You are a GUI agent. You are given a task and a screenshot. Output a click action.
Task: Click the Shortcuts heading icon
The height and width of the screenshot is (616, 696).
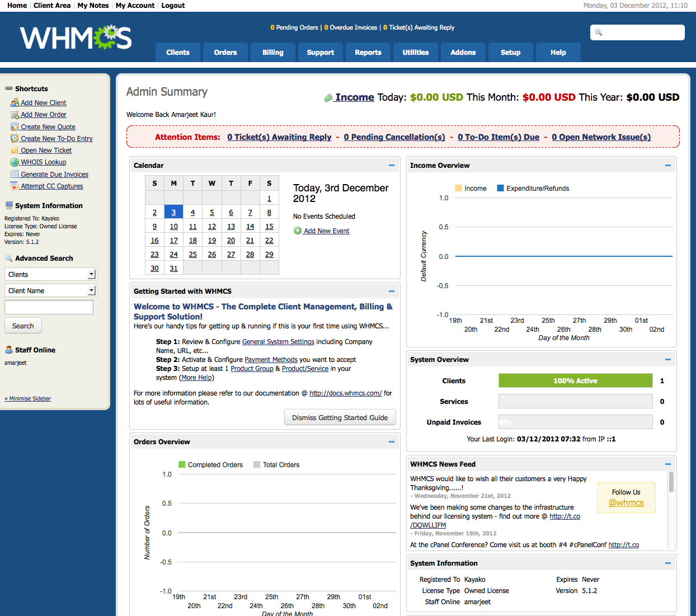9,88
